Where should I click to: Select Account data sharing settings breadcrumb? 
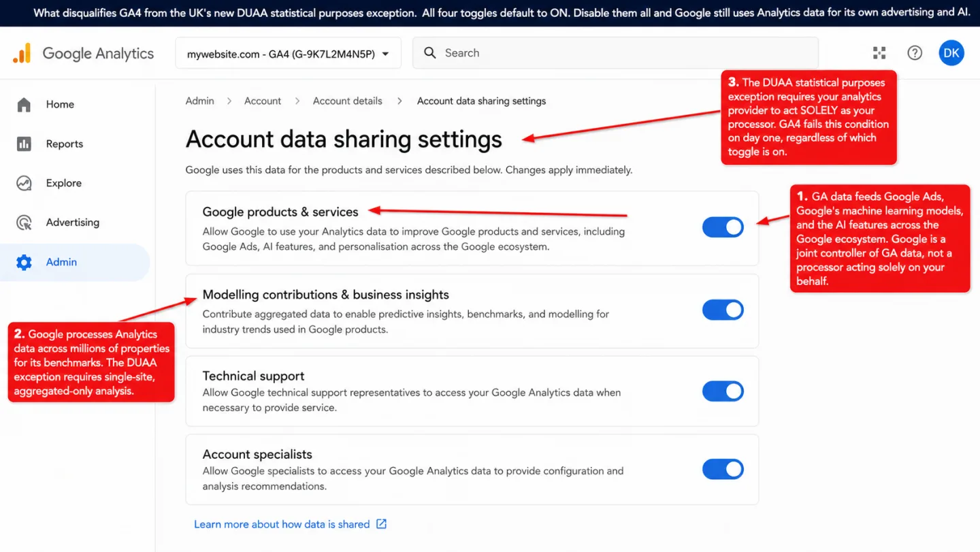[481, 101]
